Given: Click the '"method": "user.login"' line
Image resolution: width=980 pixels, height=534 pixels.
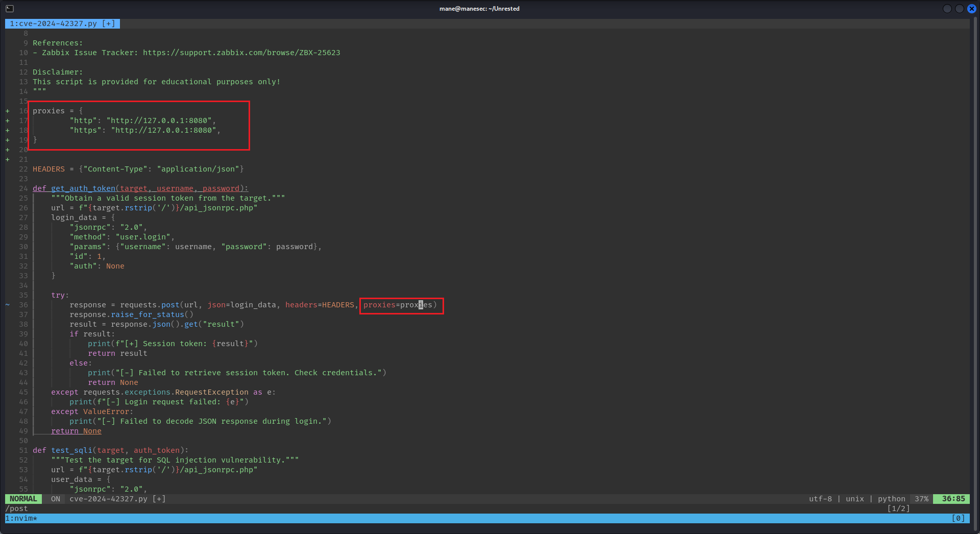Looking at the screenshot, I should [x=122, y=237].
